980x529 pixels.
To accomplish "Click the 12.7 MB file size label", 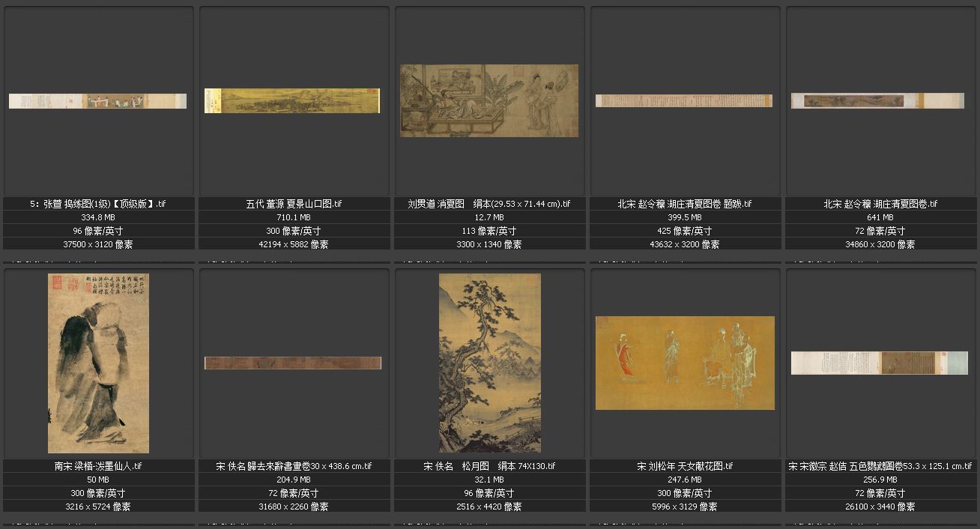I will (x=489, y=217).
